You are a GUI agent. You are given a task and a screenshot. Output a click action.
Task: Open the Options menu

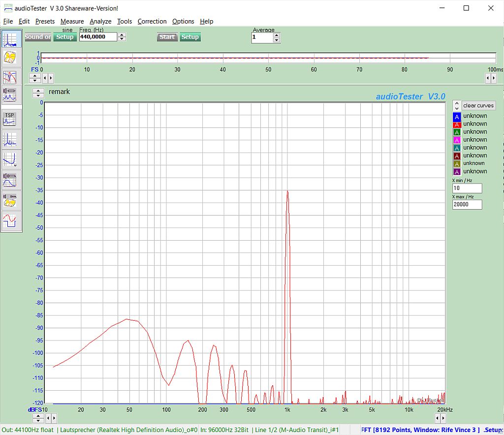pyautogui.click(x=183, y=21)
